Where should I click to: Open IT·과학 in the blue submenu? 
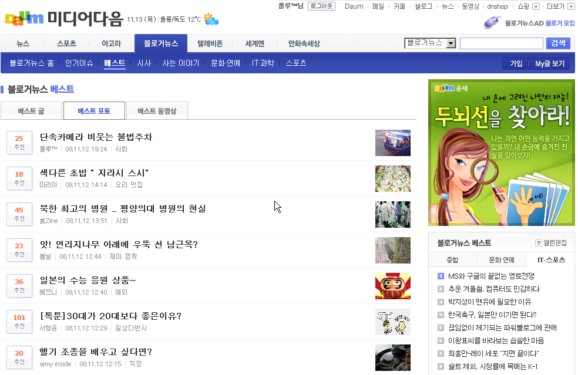coord(263,63)
